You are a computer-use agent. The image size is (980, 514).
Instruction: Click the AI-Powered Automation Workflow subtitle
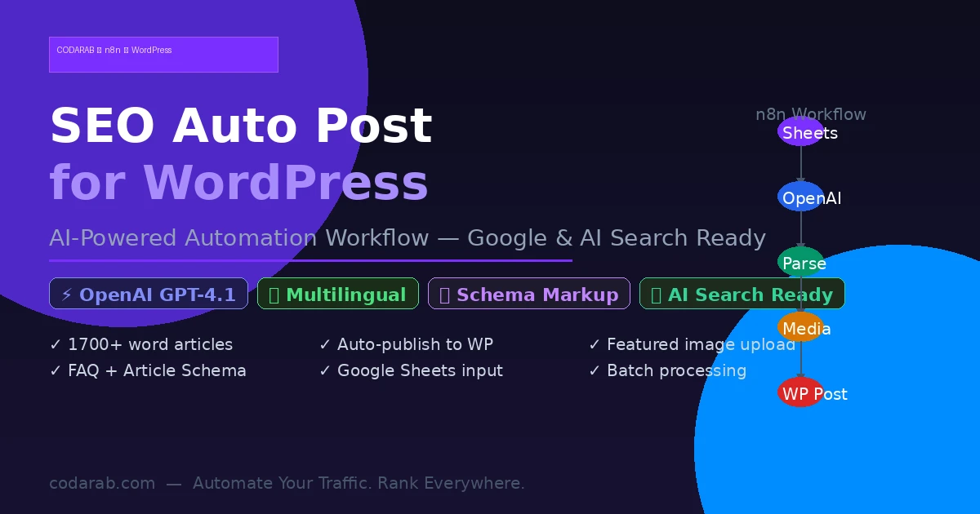click(407, 238)
